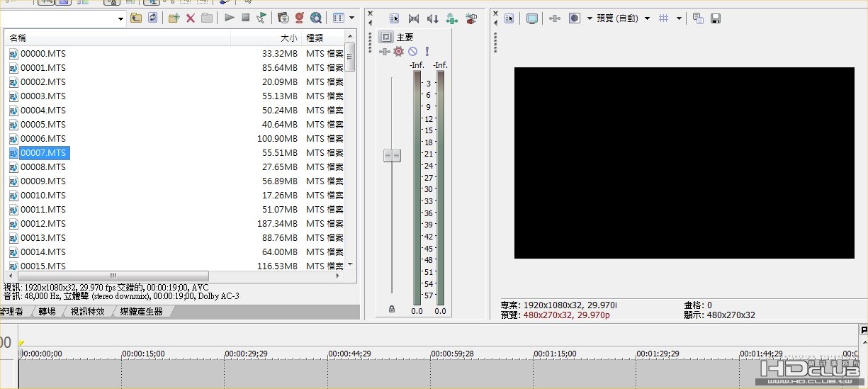Open the views dropdown arrow in explorer
The image size is (868, 389).
pos(352,18)
